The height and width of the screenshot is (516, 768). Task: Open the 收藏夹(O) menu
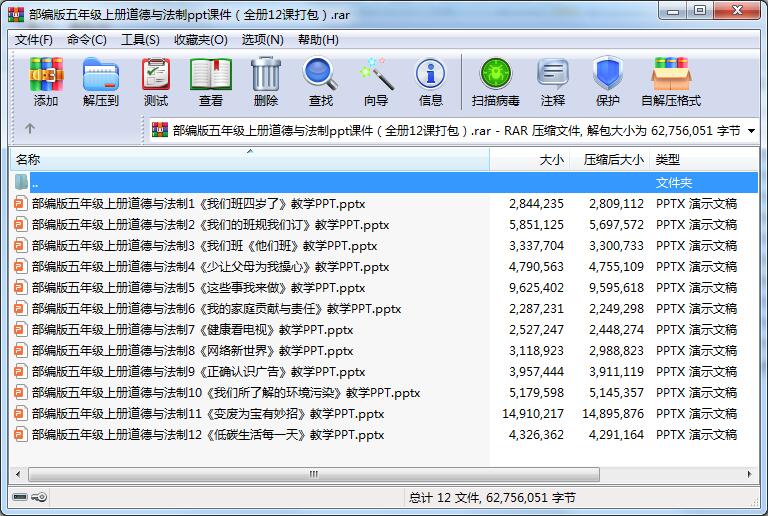coord(201,40)
